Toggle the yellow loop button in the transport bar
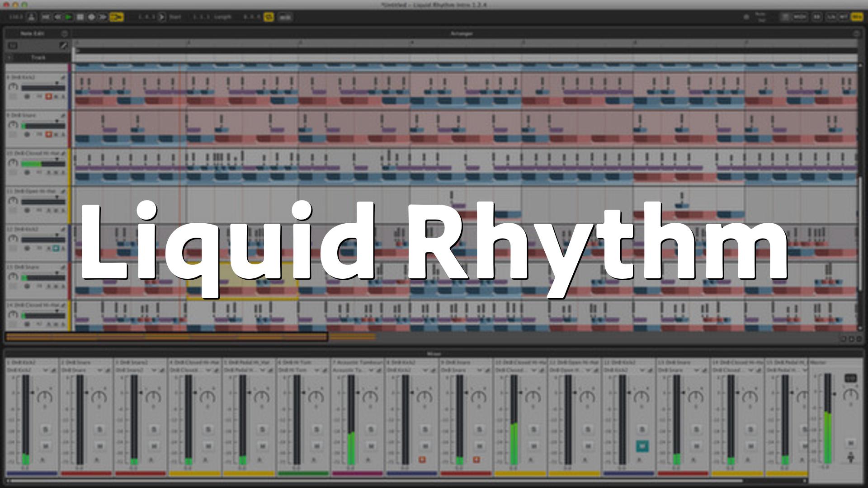The image size is (868, 488). point(116,17)
